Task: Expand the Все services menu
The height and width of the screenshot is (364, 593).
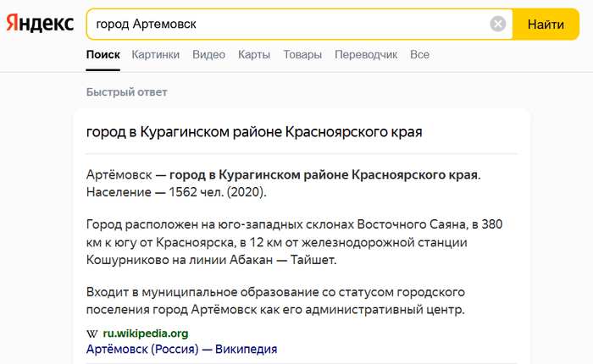Action: (420, 54)
